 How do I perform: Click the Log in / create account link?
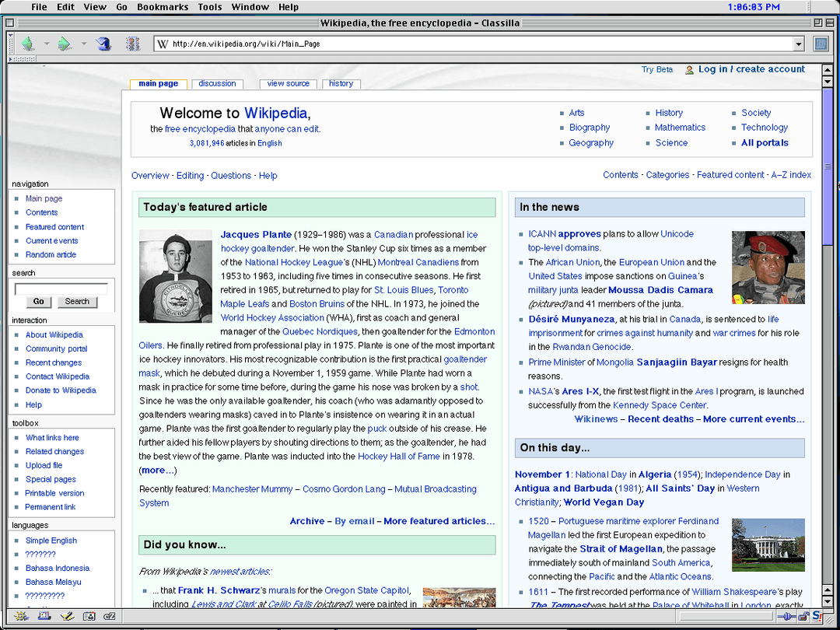click(750, 68)
